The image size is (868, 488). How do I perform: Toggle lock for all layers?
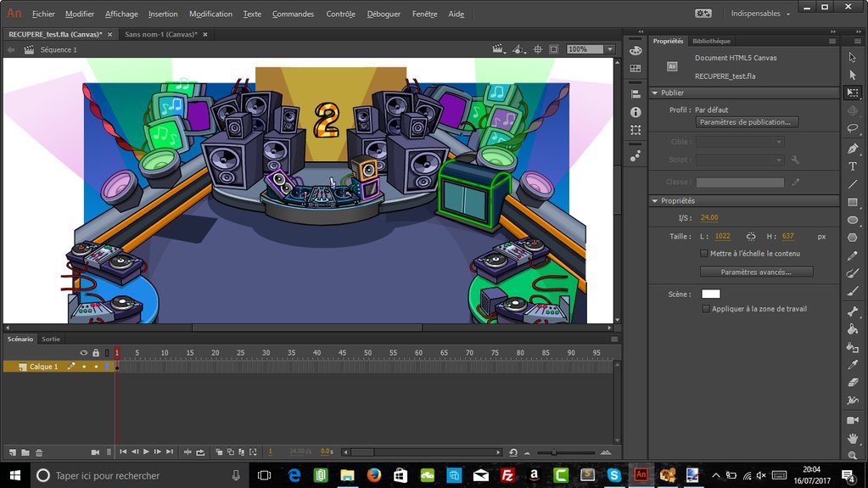pyautogui.click(x=96, y=353)
